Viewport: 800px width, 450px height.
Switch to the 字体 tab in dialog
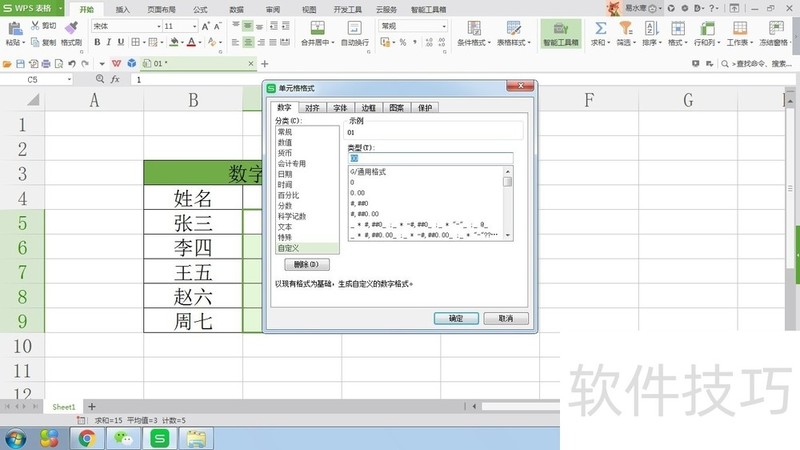(340, 108)
